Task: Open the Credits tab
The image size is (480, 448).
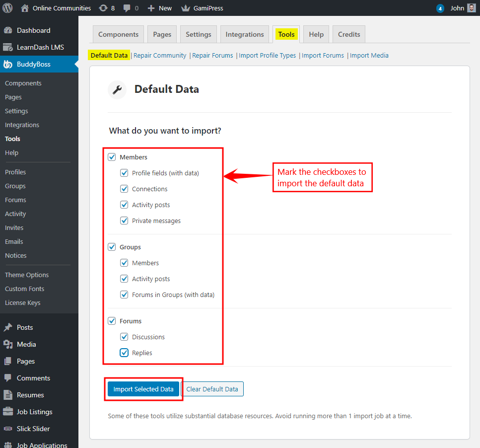Action: 348,34
